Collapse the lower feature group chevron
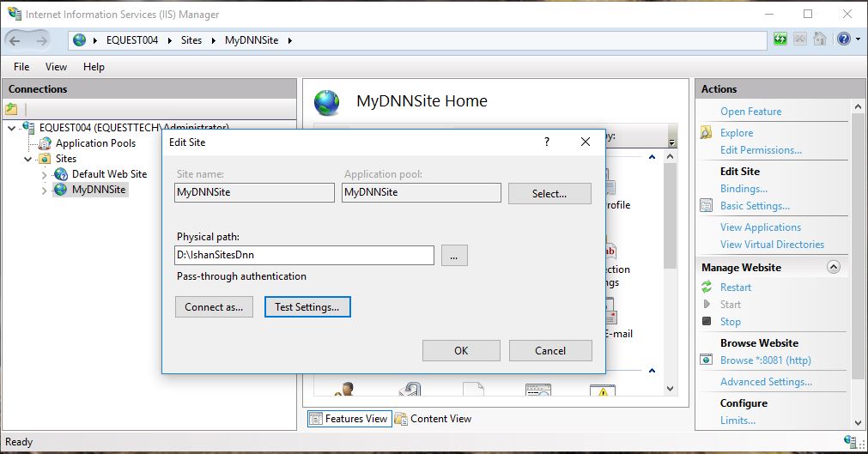868x454 pixels. 653,371
